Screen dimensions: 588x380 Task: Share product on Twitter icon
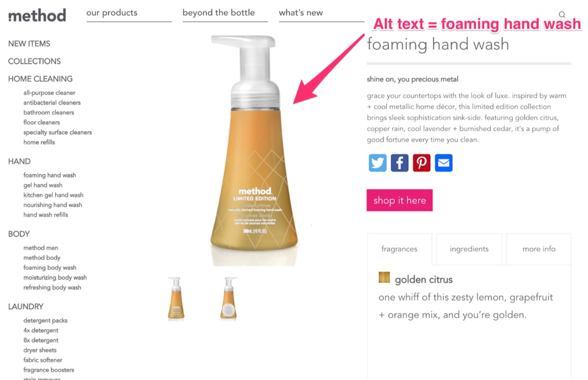(377, 163)
